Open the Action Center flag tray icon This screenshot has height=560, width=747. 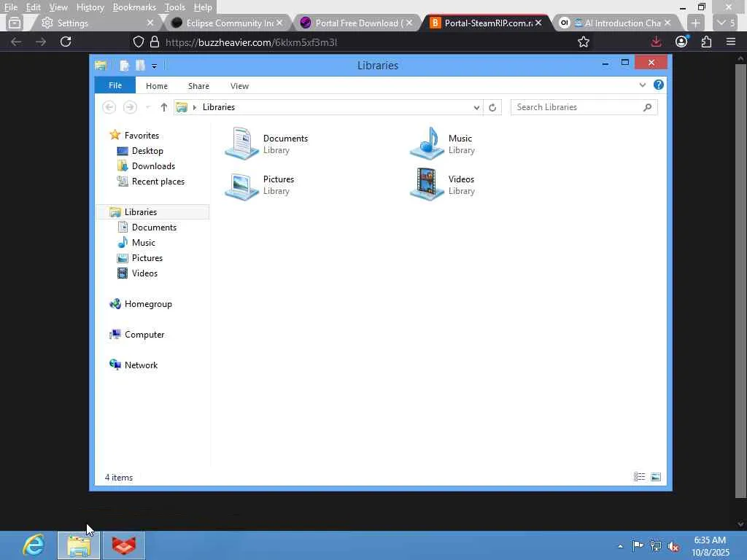(x=638, y=545)
